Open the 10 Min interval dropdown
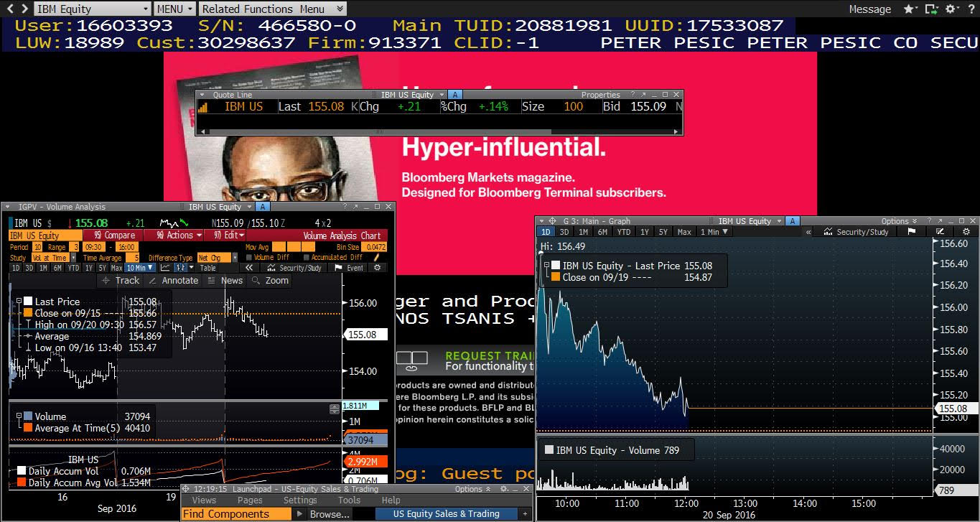Viewport: 980px width, 522px height. click(139, 268)
